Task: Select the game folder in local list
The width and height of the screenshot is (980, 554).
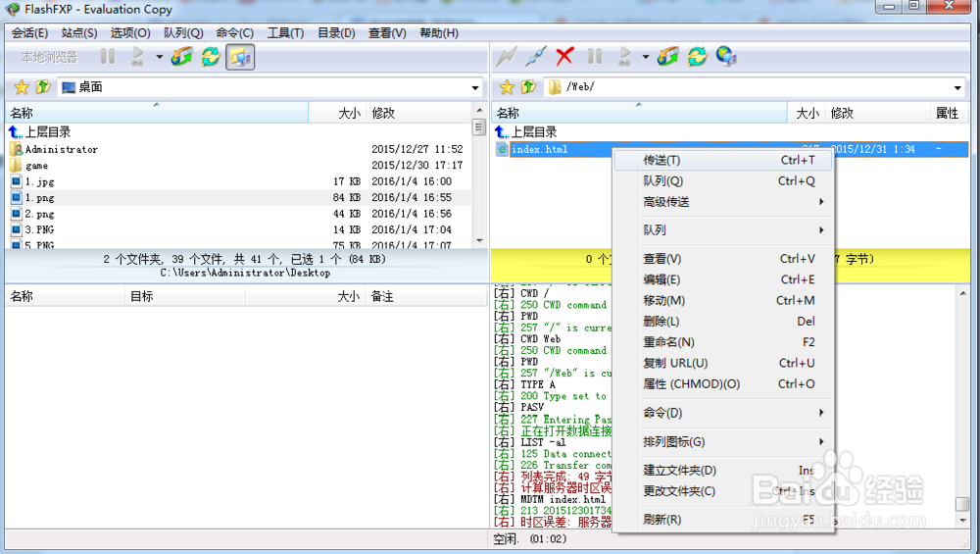Action: click(x=36, y=166)
